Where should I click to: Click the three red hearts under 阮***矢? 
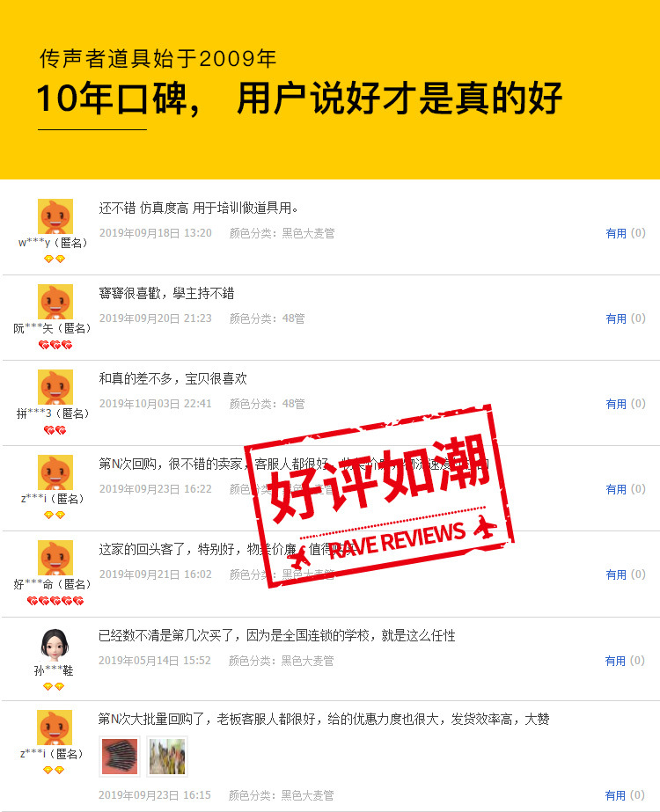pos(55,345)
